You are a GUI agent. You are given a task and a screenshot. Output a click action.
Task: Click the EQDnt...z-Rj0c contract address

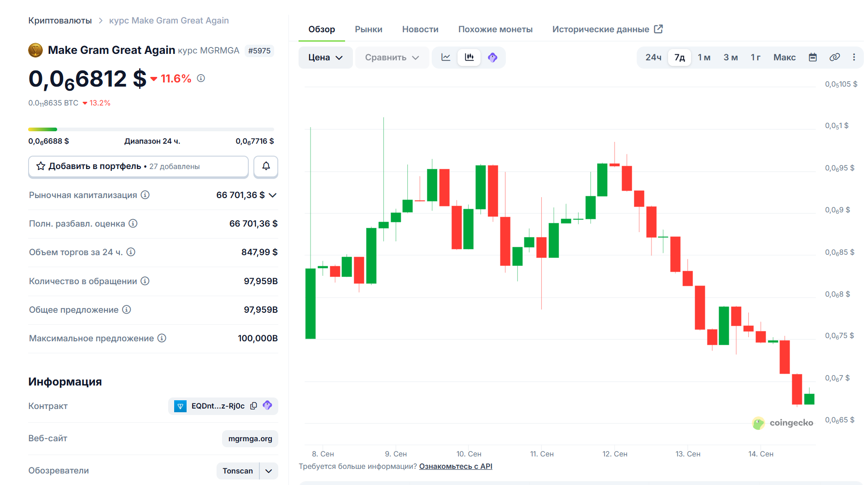point(218,406)
